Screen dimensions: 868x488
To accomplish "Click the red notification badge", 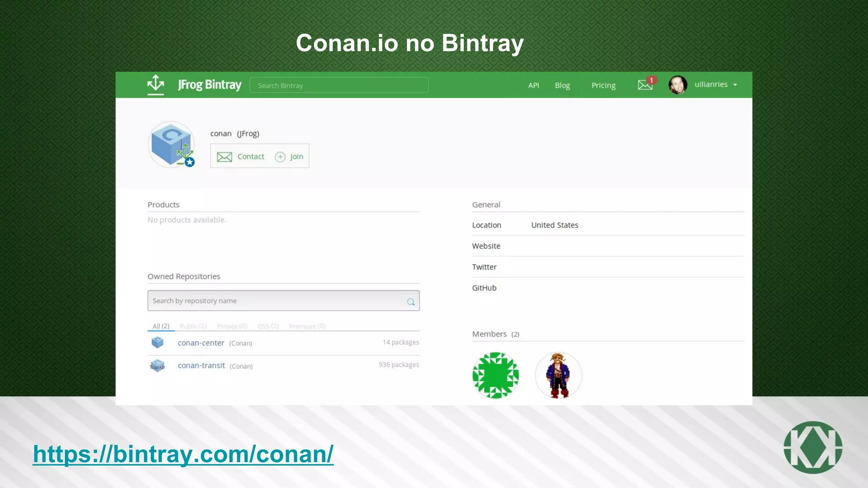I will (652, 80).
